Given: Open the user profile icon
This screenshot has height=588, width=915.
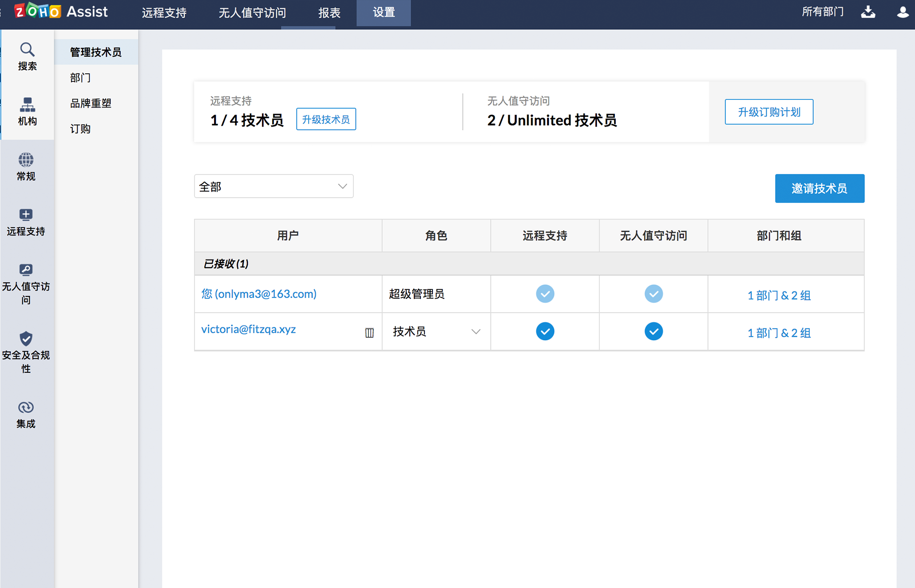Looking at the screenshot, I should click(x=903, y=12).
